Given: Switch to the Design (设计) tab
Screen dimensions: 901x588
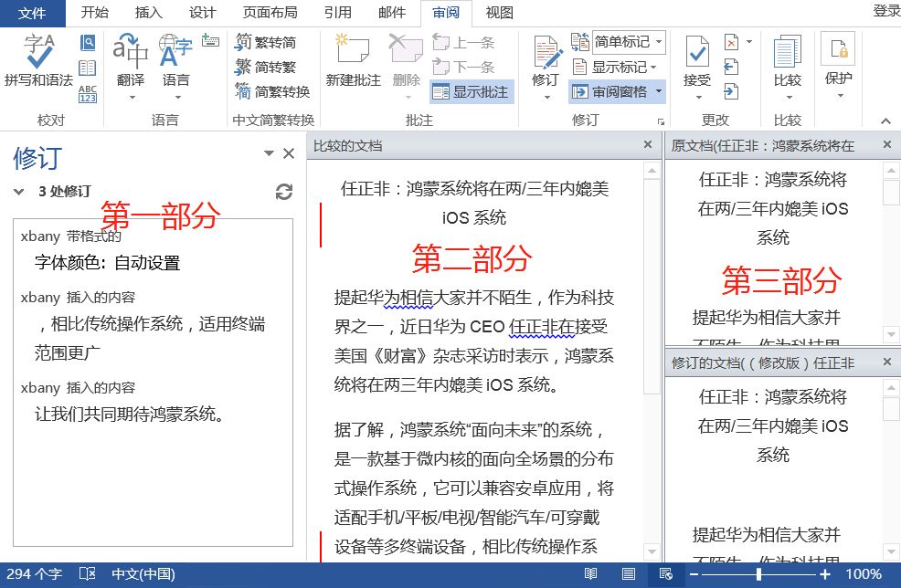Looking at the screenshot, I should click(202, 13).
